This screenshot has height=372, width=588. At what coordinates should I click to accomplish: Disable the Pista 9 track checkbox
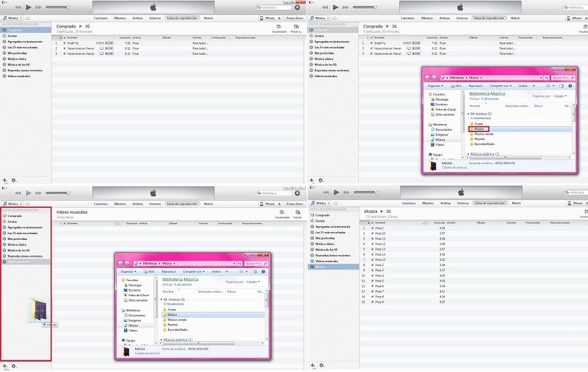tap(371, 301)
